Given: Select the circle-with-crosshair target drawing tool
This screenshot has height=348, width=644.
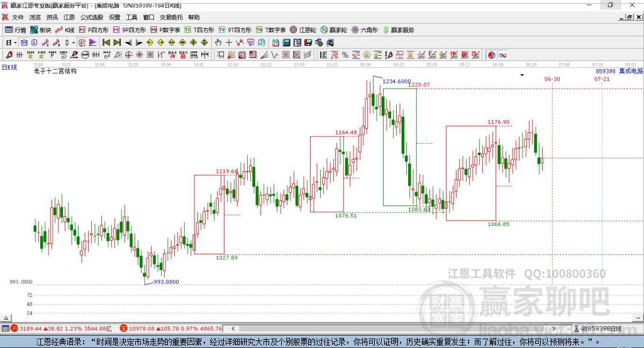Looking at the screenshot, I should coord(128,55).
